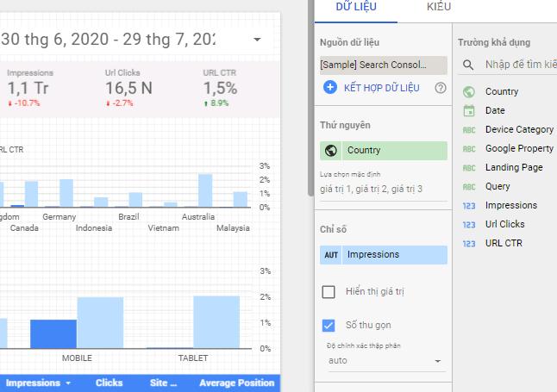
Task: Click the report canvas vertical scrollbar
Action: 310,97
